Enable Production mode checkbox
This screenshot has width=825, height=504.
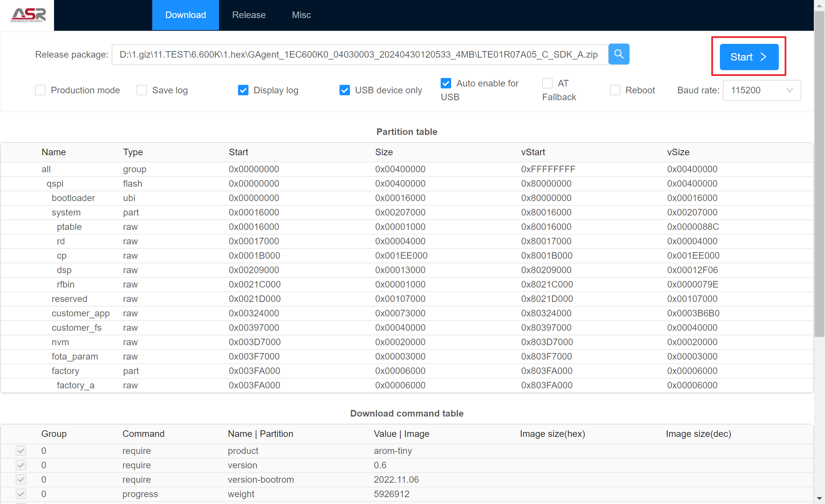(x=40, y=90)
